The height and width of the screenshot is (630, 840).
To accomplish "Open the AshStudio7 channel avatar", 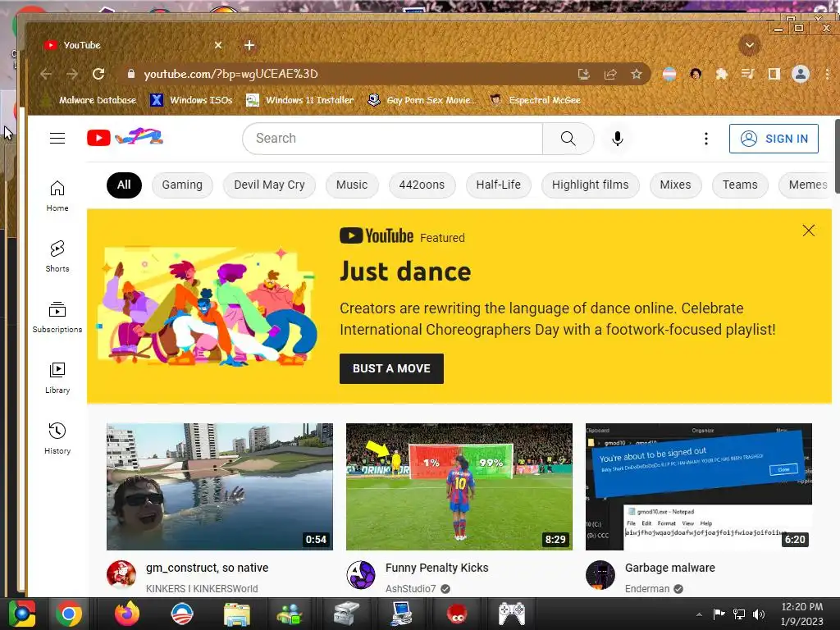I will pos(361,575).
